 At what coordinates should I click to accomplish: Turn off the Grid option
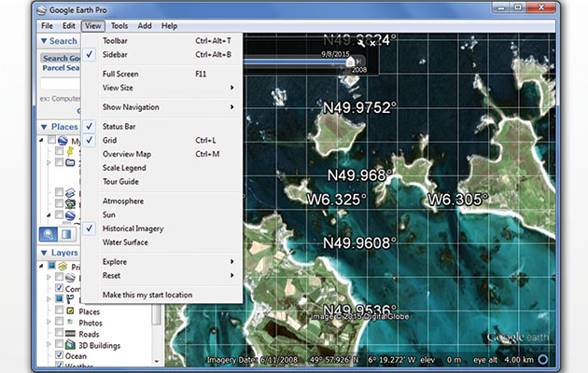162,141
